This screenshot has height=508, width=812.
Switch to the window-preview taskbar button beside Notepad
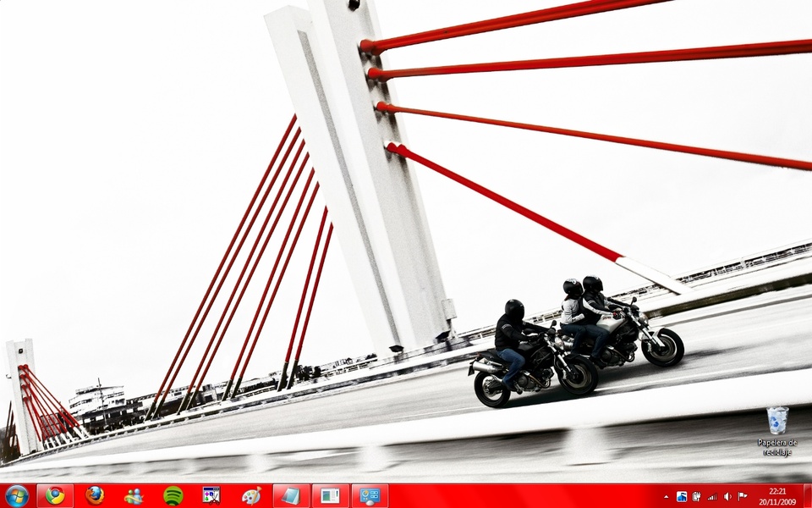tap(330, 495)
